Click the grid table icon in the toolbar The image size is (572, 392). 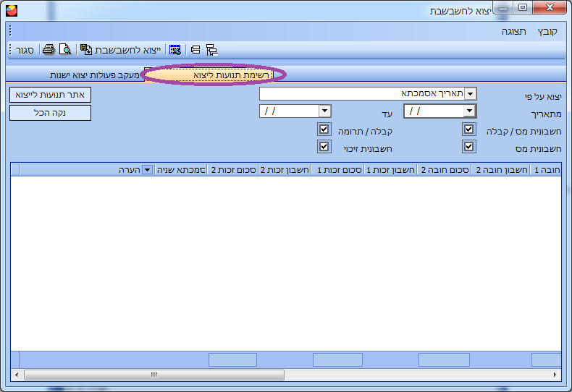(x=174, y=50)
